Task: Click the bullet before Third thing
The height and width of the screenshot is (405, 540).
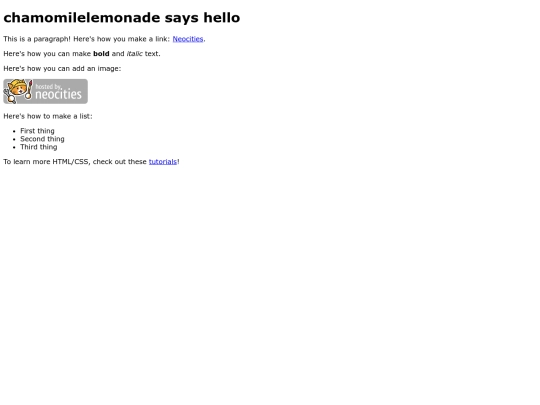Action: (x=14, y=147)
